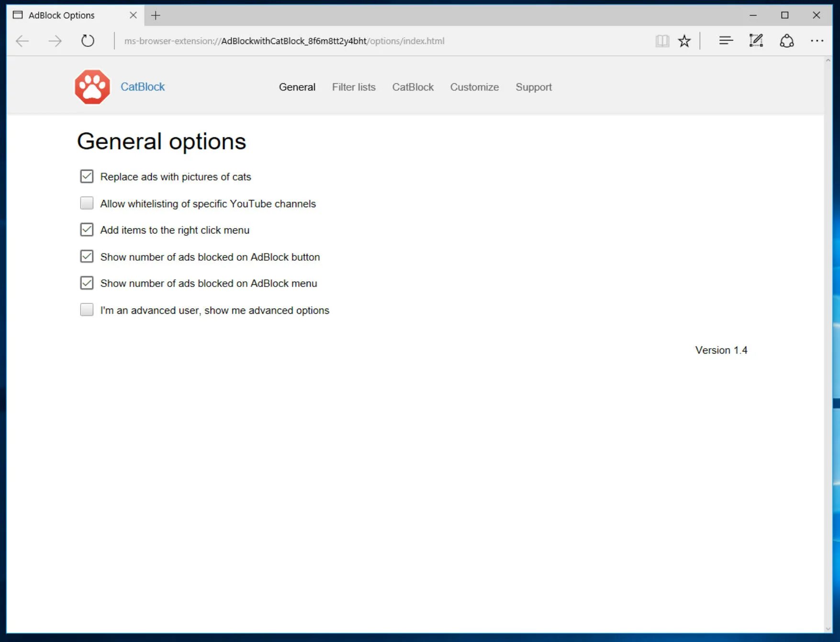Open Make a Web Note pen icon
Screen dimensions: 840x642
[x=756, y=41]
